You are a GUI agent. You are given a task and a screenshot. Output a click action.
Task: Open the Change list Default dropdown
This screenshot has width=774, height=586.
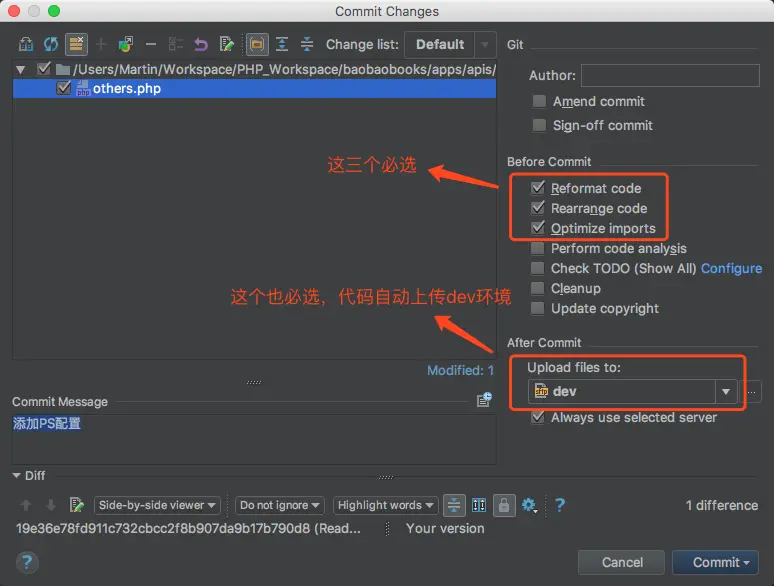(450, 44)
